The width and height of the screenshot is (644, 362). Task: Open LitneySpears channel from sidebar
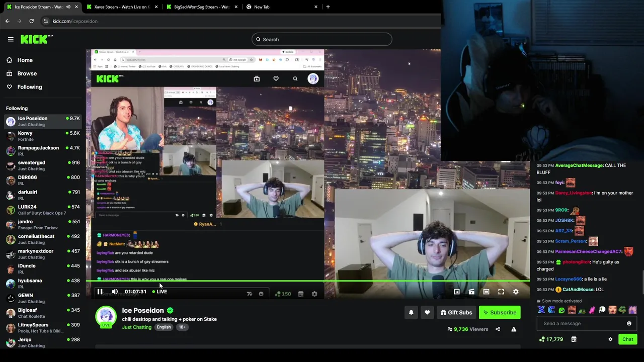point(43,328)
